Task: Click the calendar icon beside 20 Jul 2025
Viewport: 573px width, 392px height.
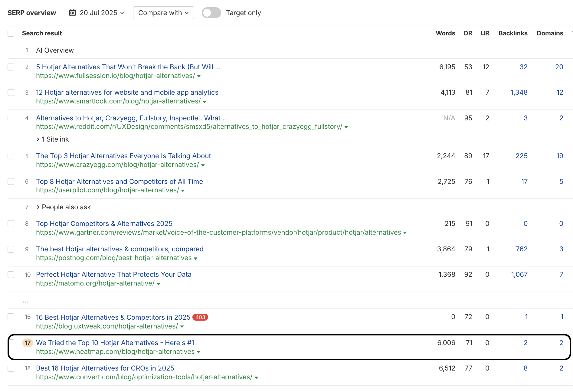Action: pos(72,13)
